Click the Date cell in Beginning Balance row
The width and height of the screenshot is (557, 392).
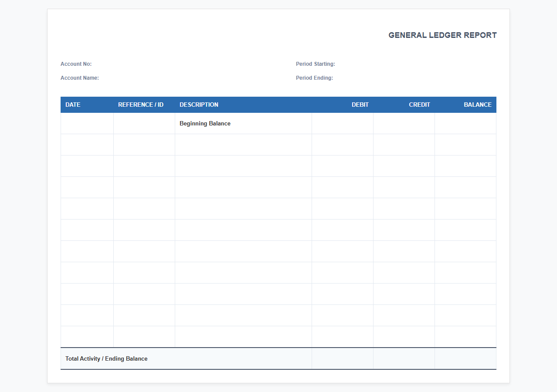(87, 123)
